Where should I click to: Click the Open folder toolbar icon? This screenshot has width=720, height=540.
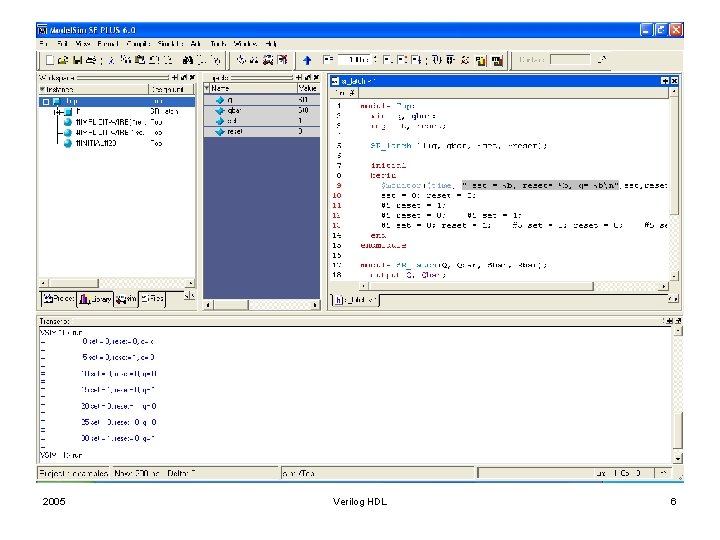pyautogui.click(x=65, y=60)
